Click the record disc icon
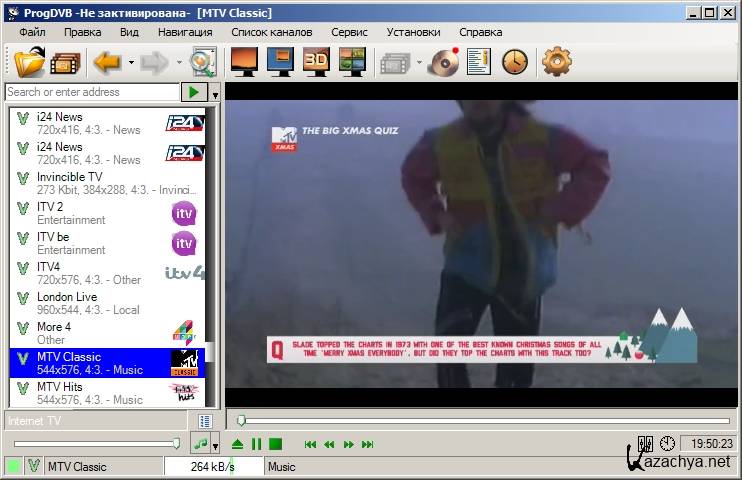The width and height of the screenshot is (742, 480). click(x=443, y=63)
